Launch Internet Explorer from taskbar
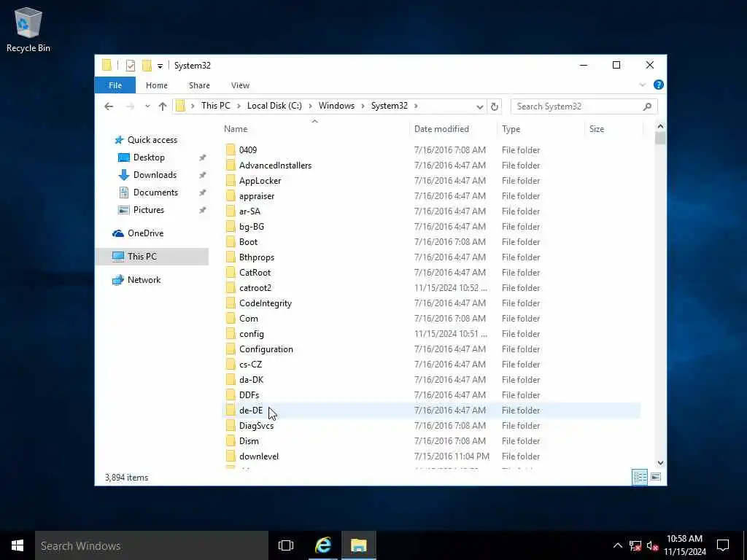The image size is (747, 560). 323,545
